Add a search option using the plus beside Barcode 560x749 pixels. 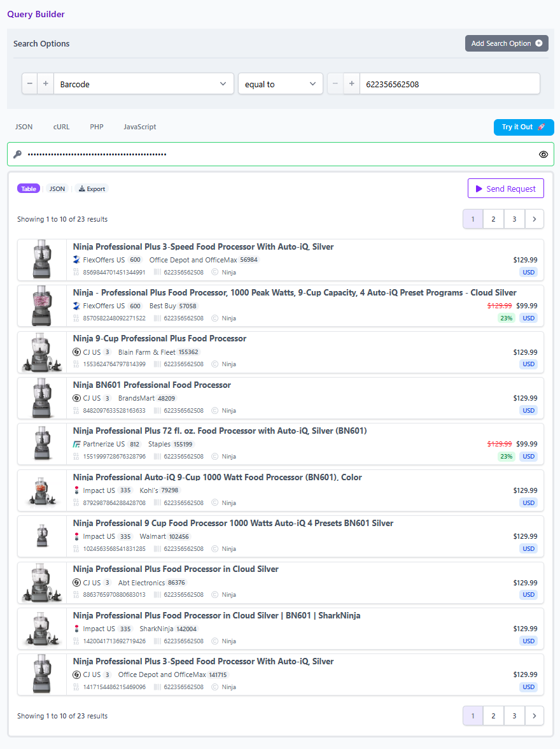click(46, 83)
